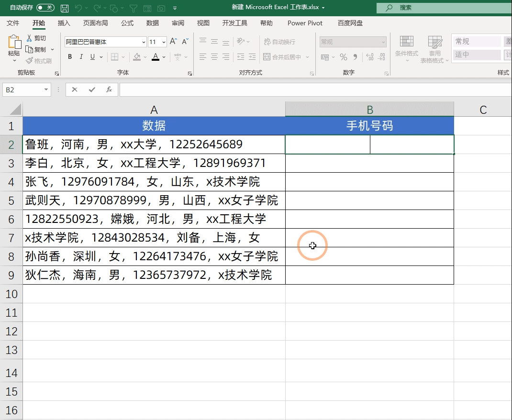This screenshot has height=420, width=512.
Task: Click the decrease font size icon
Action: pyautogui.click(x=185, y=41)
